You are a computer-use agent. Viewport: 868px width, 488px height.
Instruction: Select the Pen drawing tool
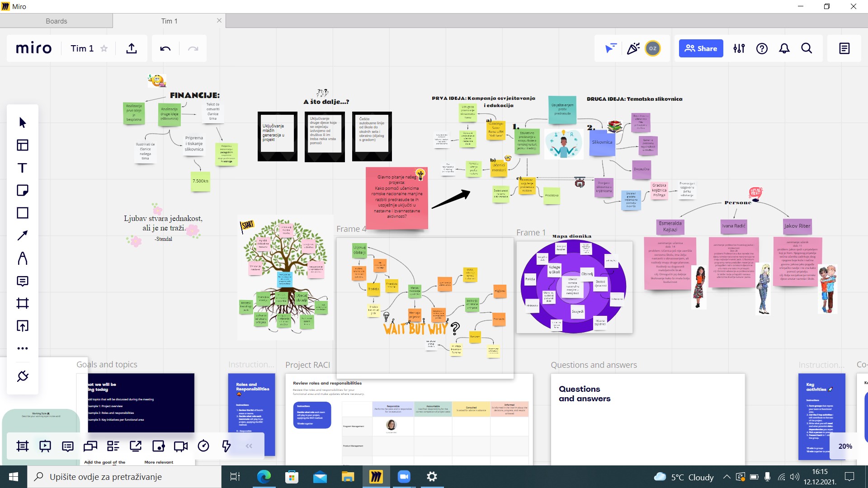point(23,258)
